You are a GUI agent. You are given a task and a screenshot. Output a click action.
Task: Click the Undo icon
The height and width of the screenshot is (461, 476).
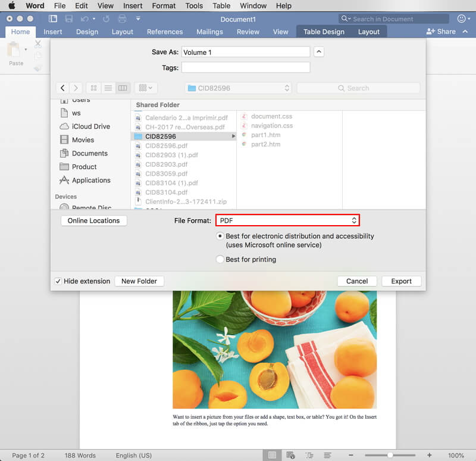tap(85, 19)
